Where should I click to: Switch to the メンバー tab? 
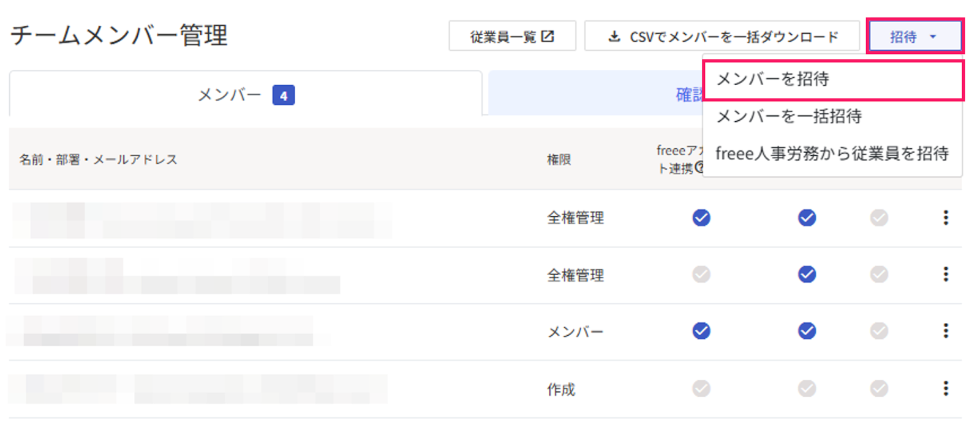245,95
